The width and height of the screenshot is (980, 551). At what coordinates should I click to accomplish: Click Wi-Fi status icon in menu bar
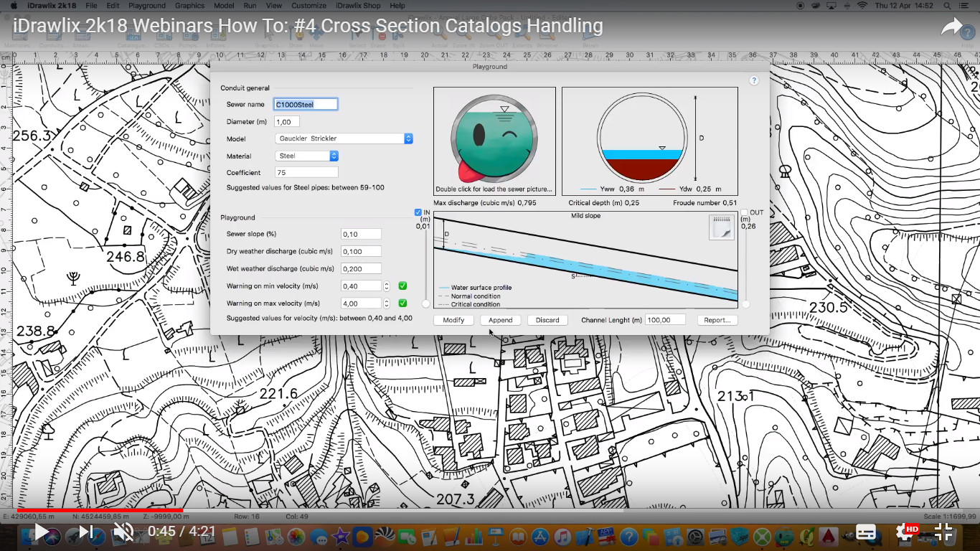862,6
